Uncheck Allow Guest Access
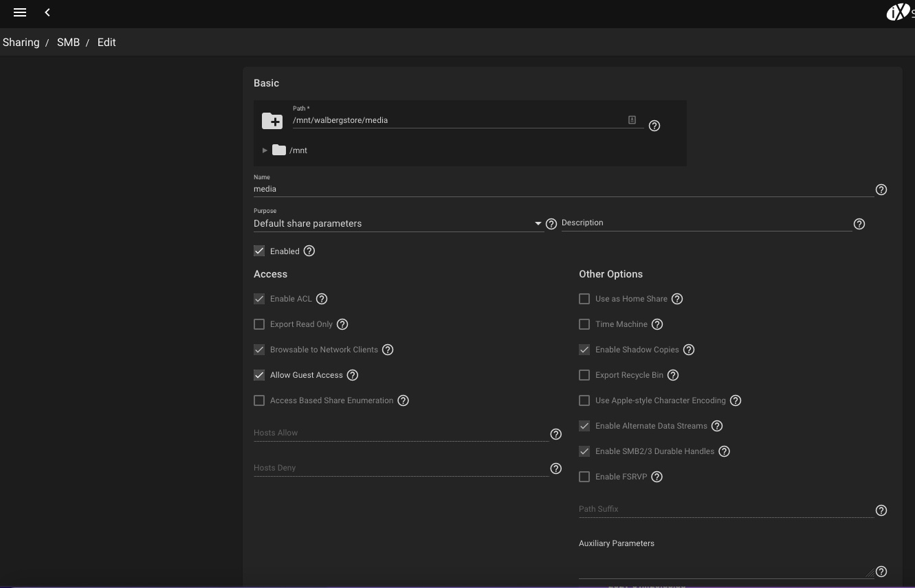 point(259,375)
